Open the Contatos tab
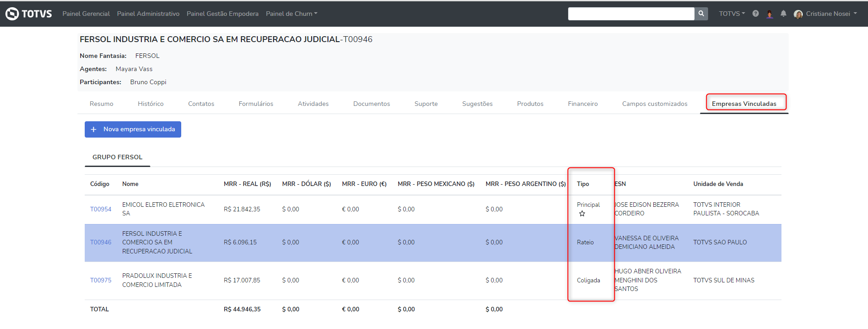Screen dimensions: 868x329 coord(201,104)
